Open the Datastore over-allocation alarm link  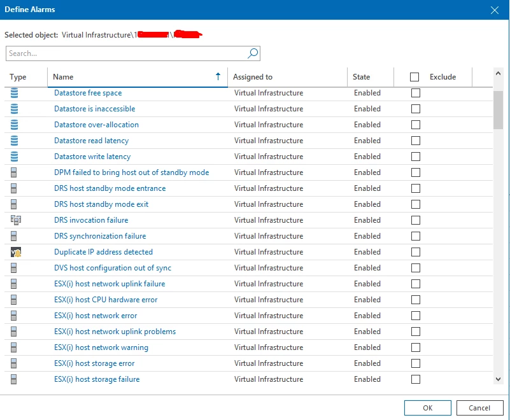pyautogui.click(x=96, y=125)
